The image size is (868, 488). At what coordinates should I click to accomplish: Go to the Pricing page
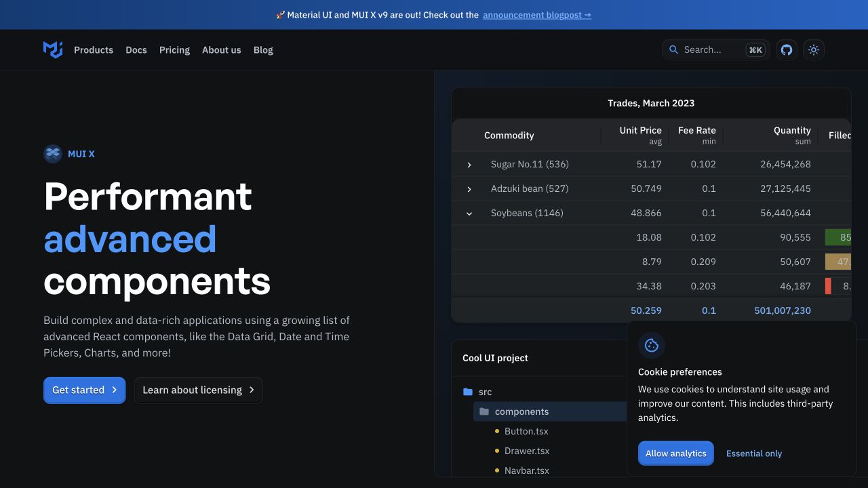(174, 49)
